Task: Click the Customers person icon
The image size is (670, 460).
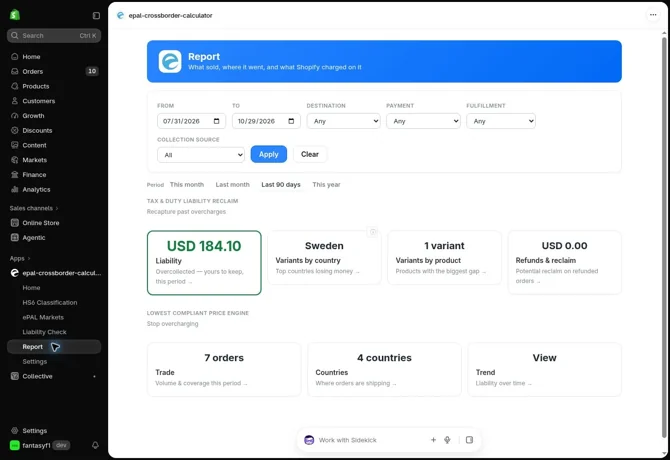Action: tap(15, 101)
